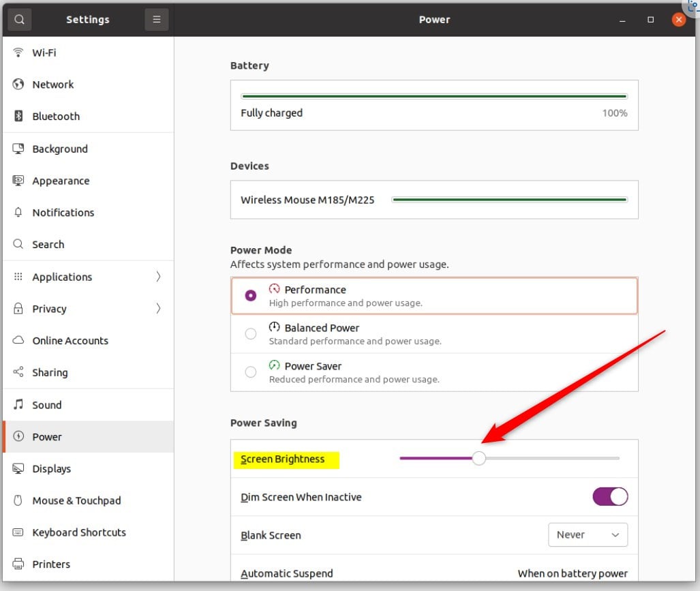Expand the Applications submenu chevron
The image size is (700, 591).
[x=158, y=277]
